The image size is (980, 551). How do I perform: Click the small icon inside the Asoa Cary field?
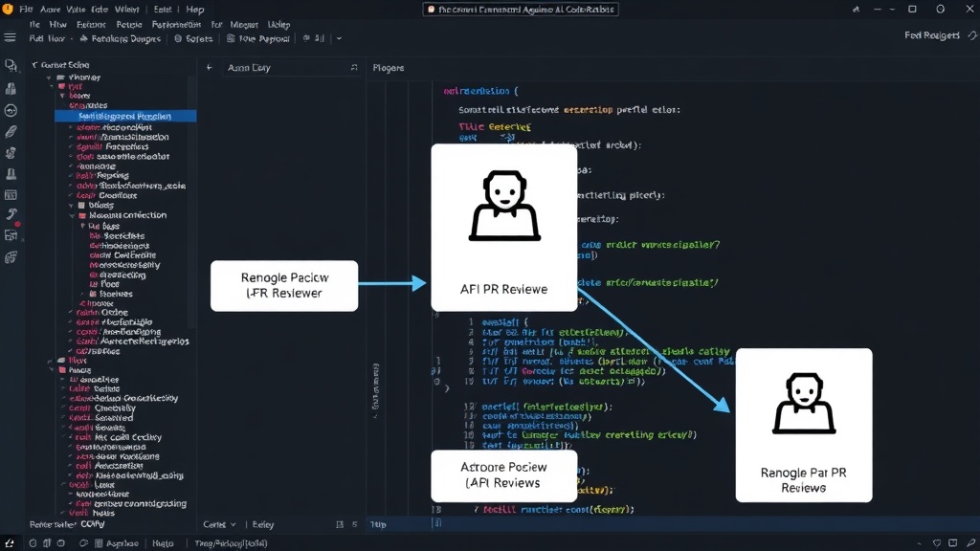[x=354, y=68]
